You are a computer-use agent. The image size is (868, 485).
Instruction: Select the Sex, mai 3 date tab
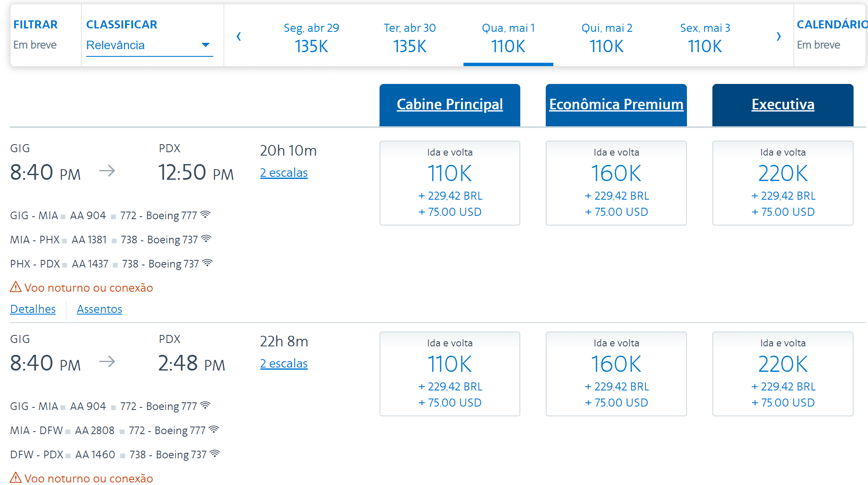click(705, 37)
